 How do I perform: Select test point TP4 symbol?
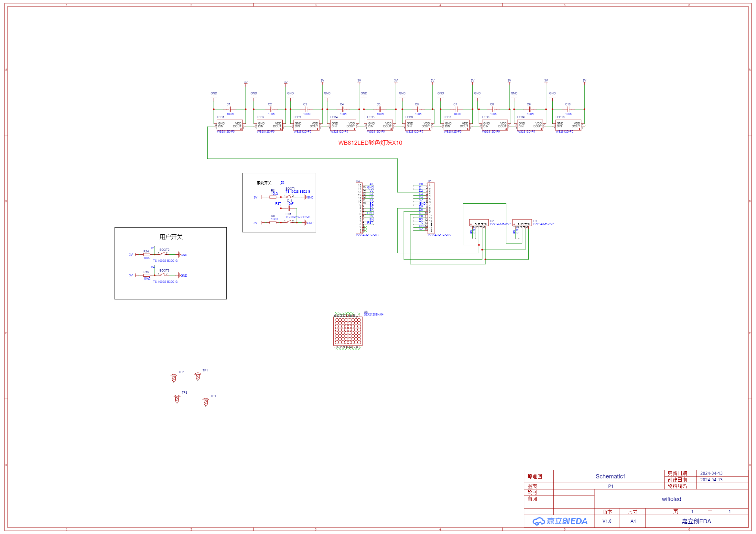click(x=206, y=402)
